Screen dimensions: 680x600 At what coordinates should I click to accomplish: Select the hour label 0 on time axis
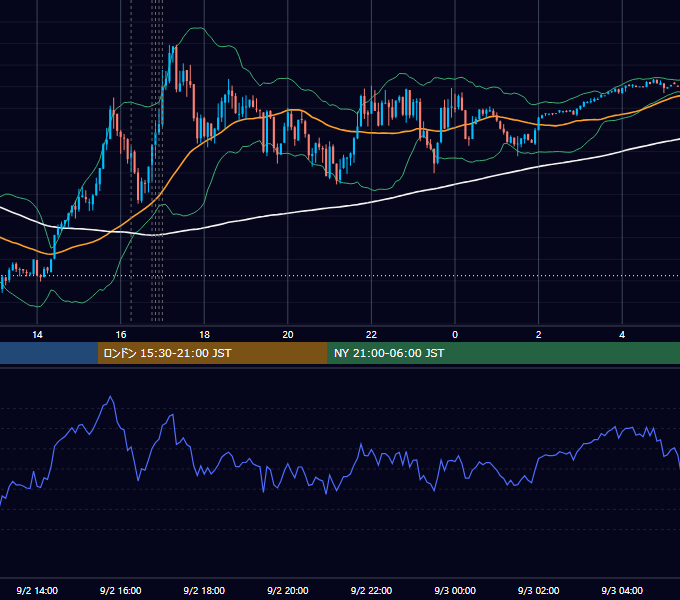coord(455,335)
